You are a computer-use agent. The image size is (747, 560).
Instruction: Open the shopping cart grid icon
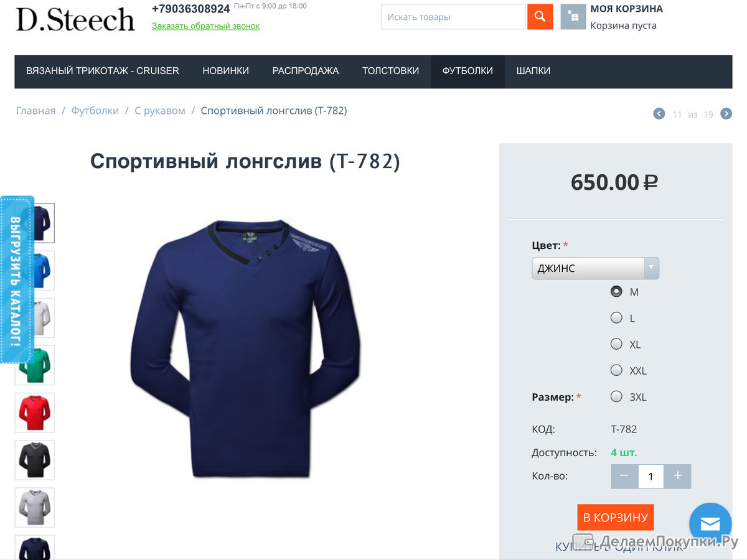tap(573, 17)
